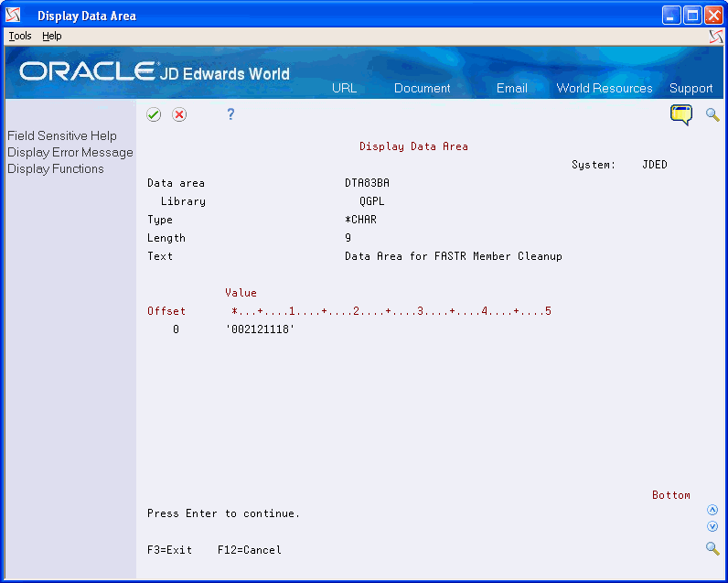728x583 pixels.
Task: Click the scroll down arrow icon
Action: (x=712, y=526)
